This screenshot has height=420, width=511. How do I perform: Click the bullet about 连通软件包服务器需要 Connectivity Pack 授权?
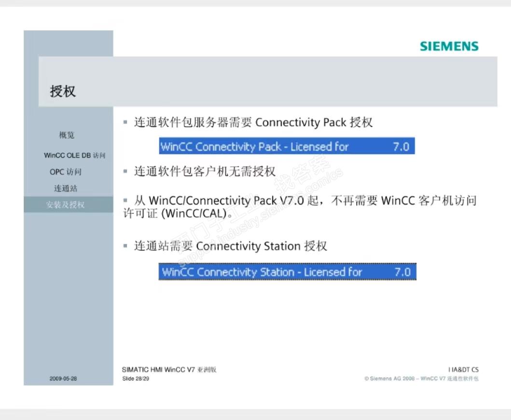pyautogui.click(x=253, y=122)
